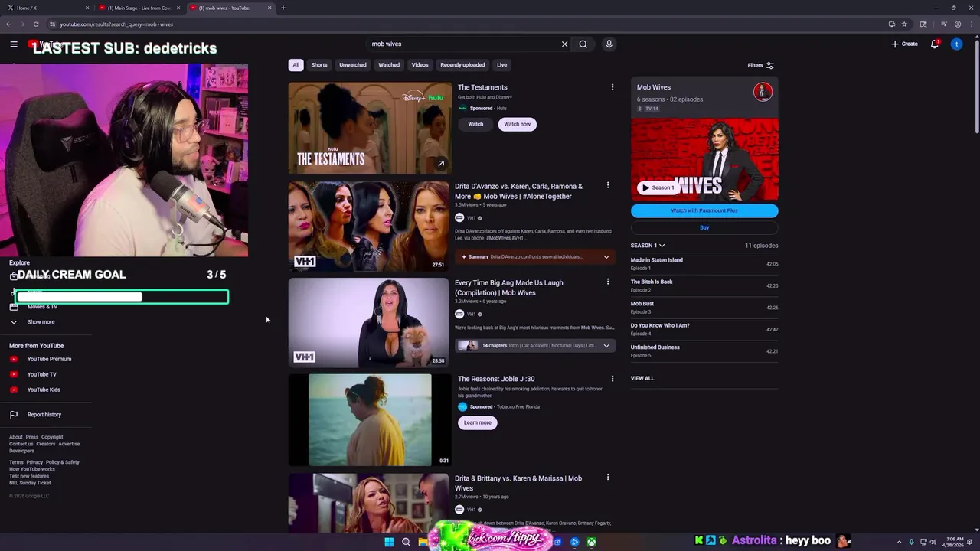
Task: Open the Mob Wives show avatar on the card
Action: 763,93
